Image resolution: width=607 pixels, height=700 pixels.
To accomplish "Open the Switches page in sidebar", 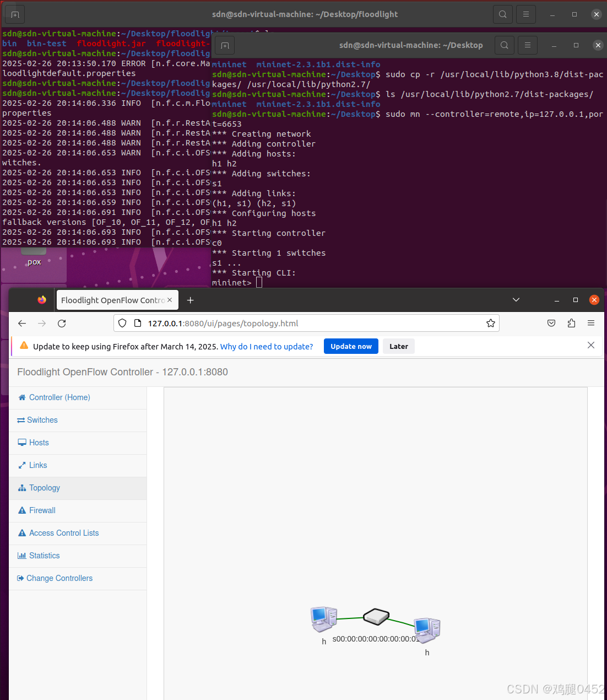I will [78, 420].
